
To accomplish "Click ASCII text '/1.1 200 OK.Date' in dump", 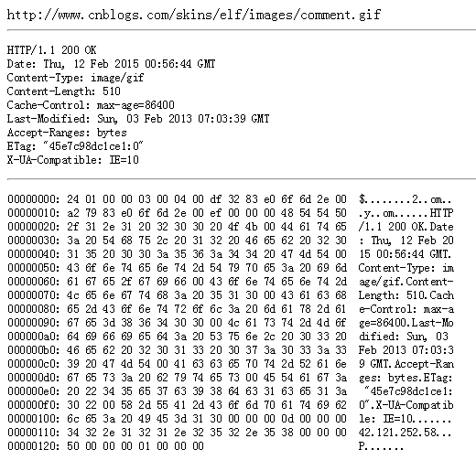I will click(x=406, y=227).
